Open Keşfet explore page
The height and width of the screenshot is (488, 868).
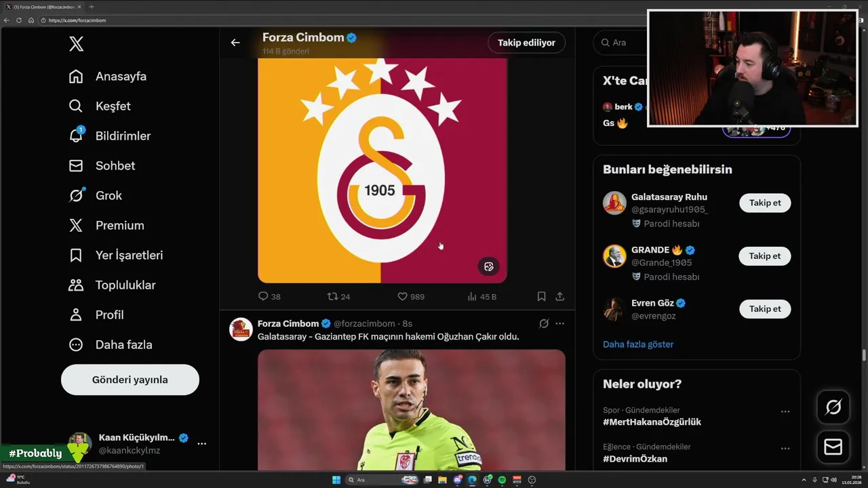coord(100,106)
